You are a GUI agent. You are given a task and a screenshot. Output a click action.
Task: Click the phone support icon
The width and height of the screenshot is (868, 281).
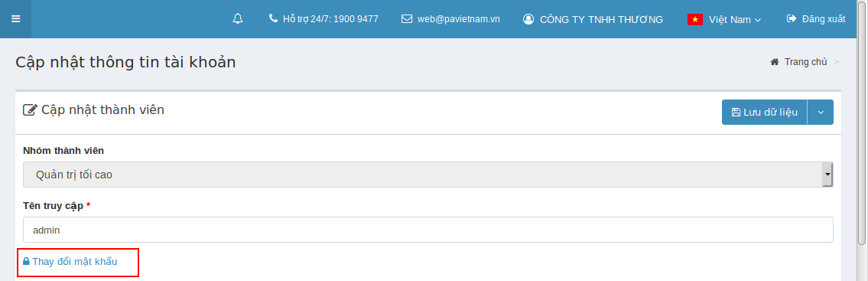coord(273,18)
